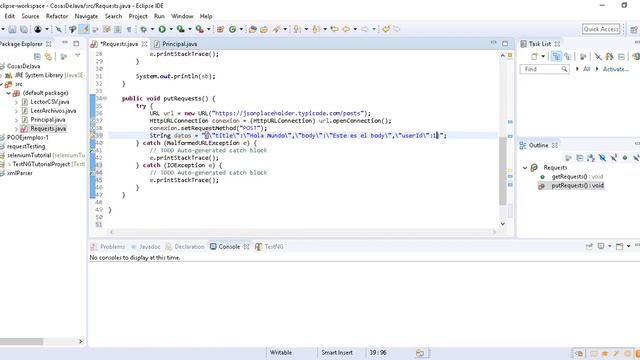
Task: Toggle Show Whitespace Characters icon
Action: [x=129, y=29]
